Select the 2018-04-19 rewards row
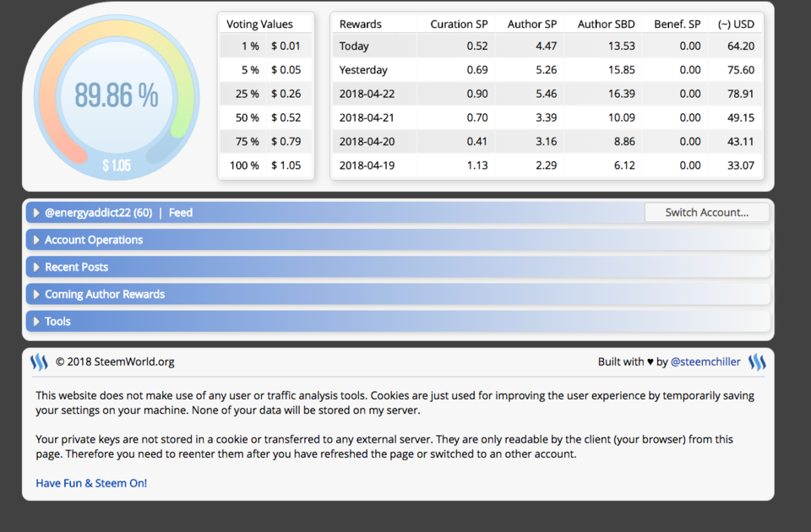This screenshot has height=532, width=811. pos(547,166)
